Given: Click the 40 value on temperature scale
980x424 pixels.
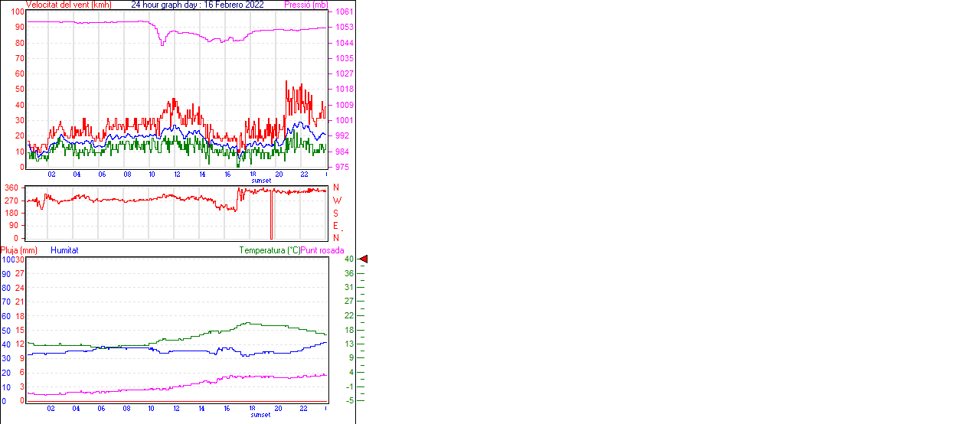Looking at the screenshot, I should [348, 259].
